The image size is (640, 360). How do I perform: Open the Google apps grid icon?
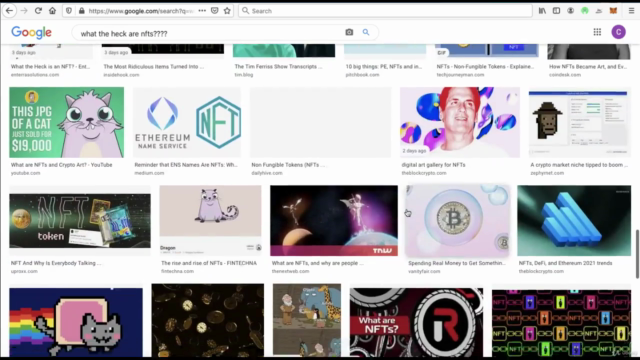coord(597,32)
